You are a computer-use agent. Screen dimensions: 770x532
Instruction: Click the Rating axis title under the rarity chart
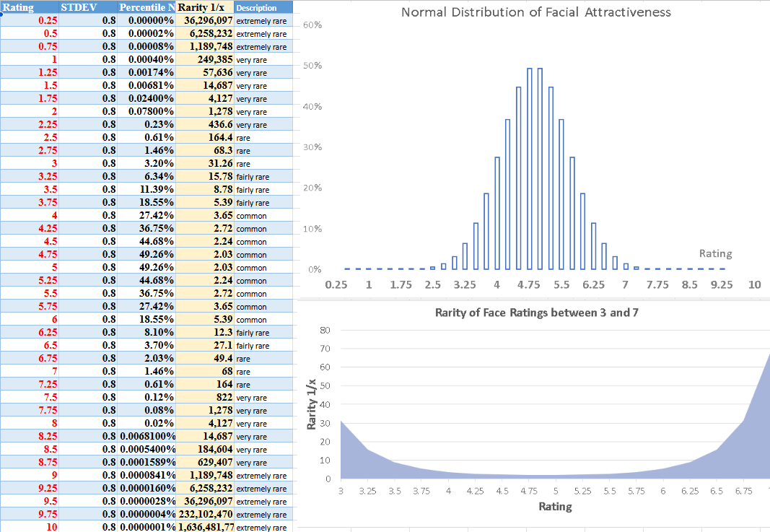click(x=555, y=507)
